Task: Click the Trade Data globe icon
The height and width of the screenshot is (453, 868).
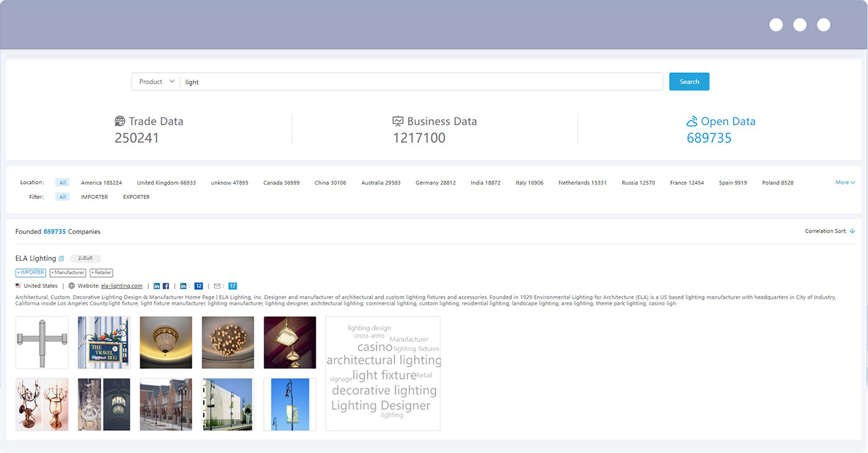Action: click(x=120, y=121)
